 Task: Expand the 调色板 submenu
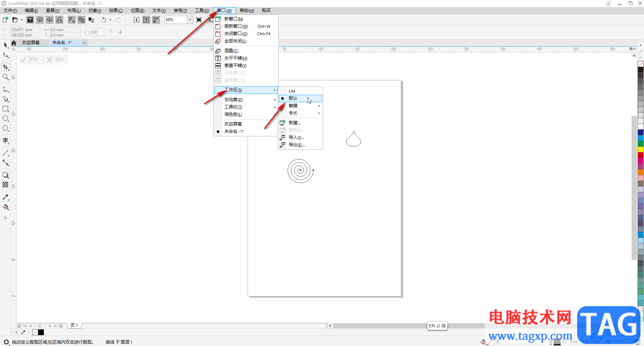click(x=246, y=114)
